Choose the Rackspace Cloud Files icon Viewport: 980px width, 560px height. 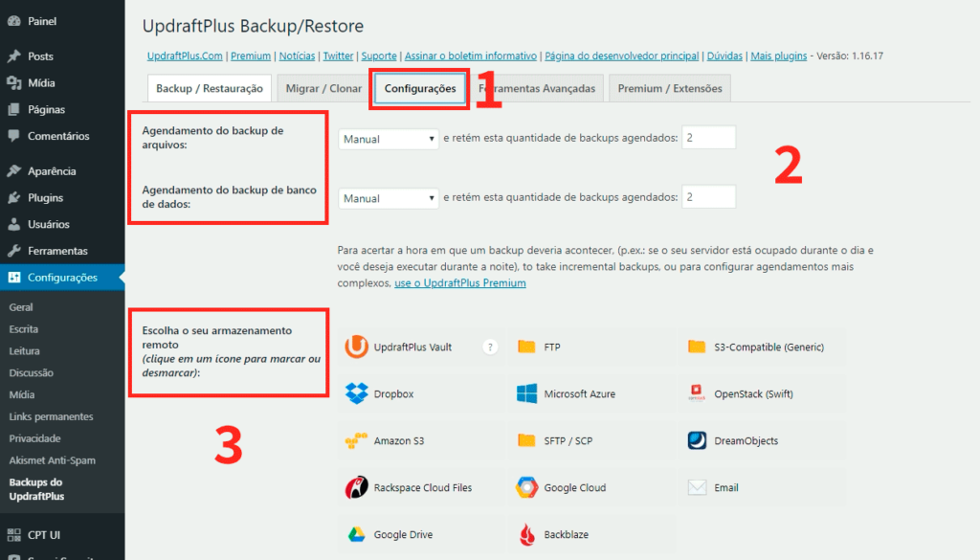point(357,487)
